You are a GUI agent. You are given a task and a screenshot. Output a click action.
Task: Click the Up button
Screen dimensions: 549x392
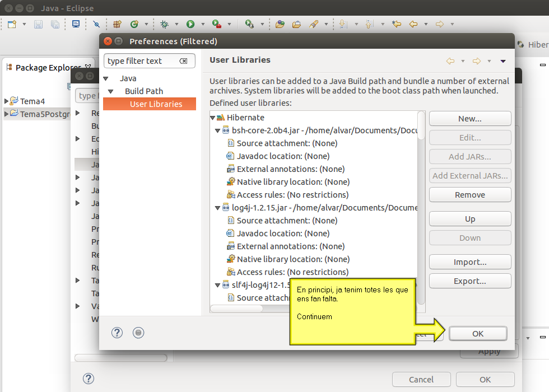click(470, 219)
